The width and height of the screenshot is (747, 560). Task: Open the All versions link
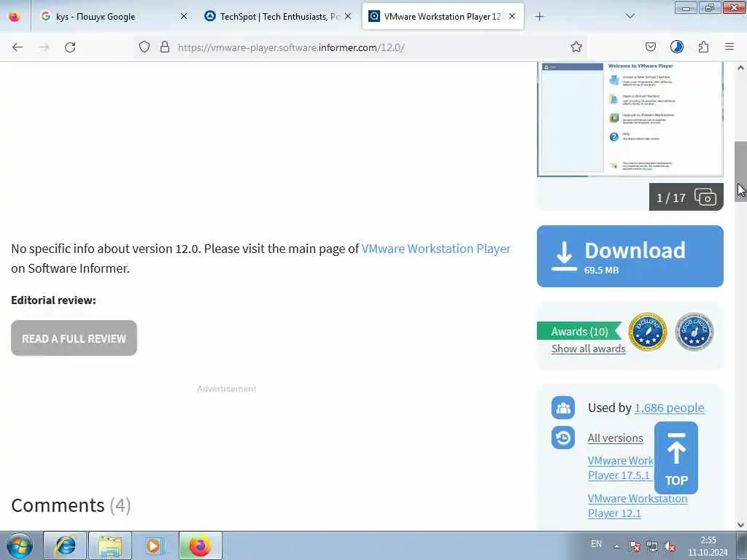coord(615,437)
